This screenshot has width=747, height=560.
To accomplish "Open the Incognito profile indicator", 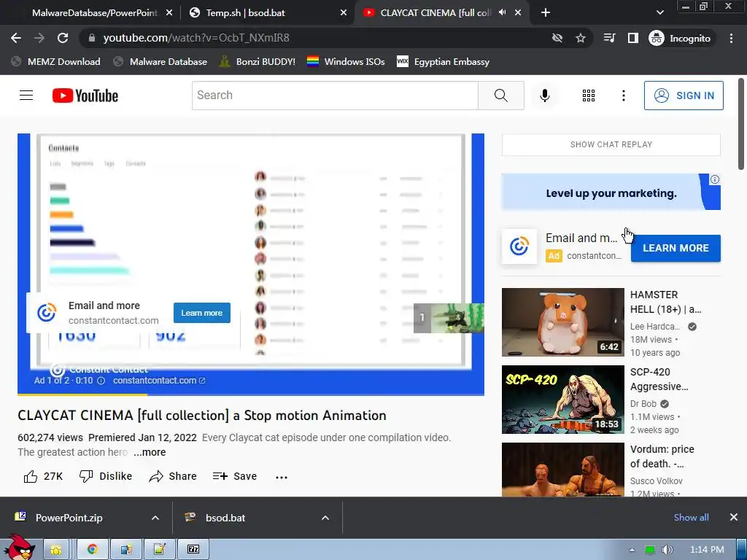I will tap(681, 38).
